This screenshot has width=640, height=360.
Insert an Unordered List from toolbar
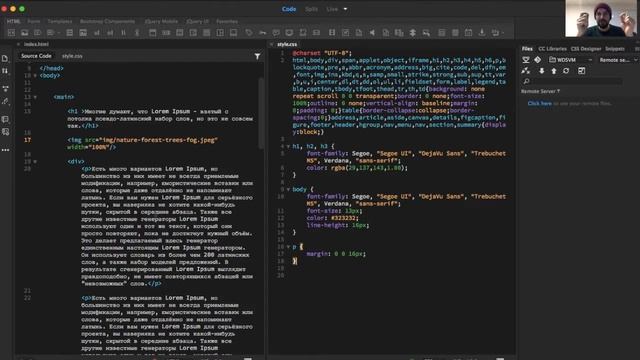point(96,33)
